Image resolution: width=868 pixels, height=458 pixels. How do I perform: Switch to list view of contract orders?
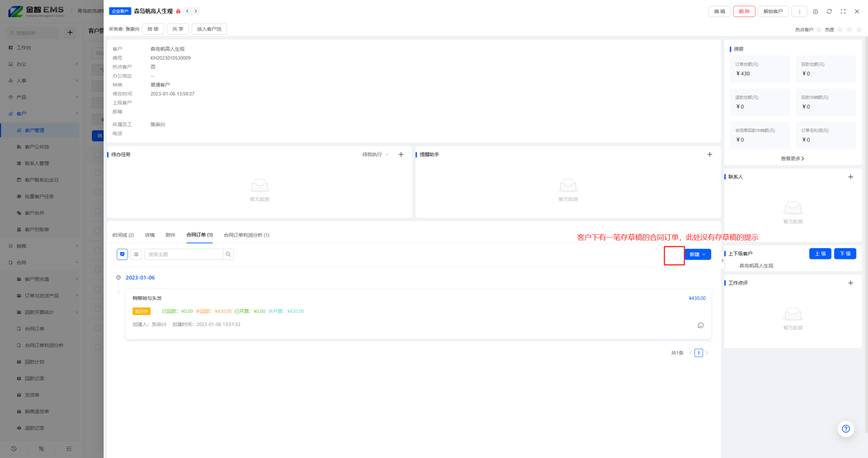click(136, 254)
